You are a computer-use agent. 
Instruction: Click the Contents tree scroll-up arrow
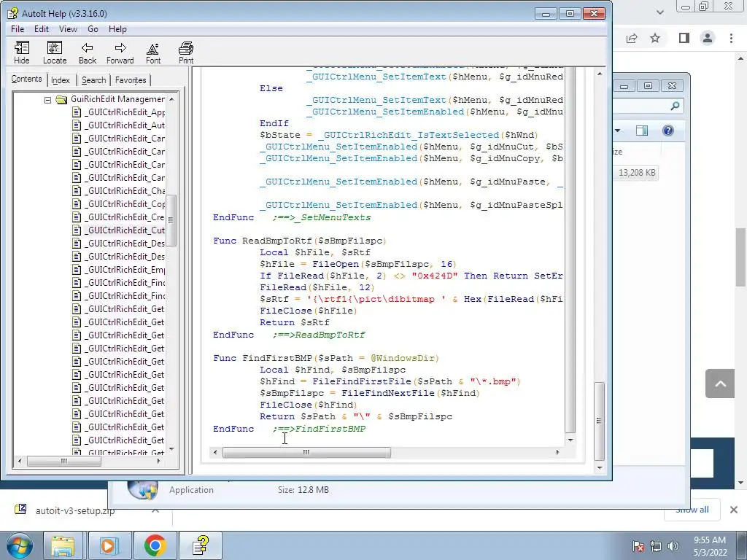tap(171, 98)
